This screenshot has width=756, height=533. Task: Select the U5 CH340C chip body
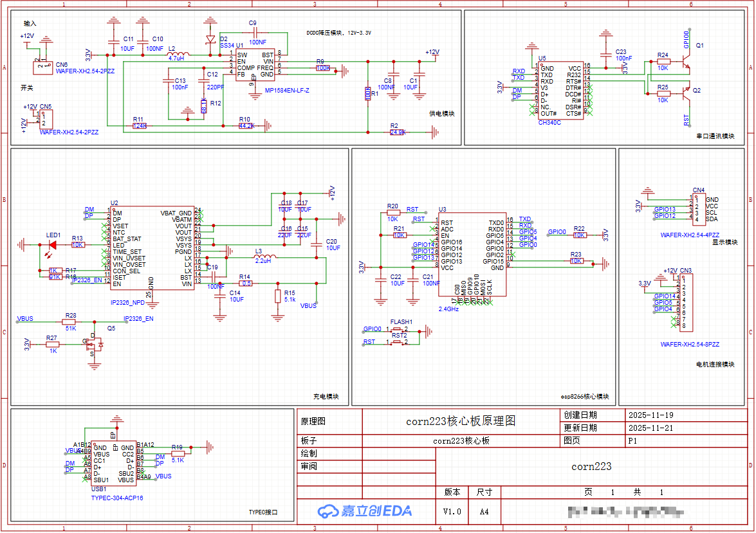pos(560,91)
